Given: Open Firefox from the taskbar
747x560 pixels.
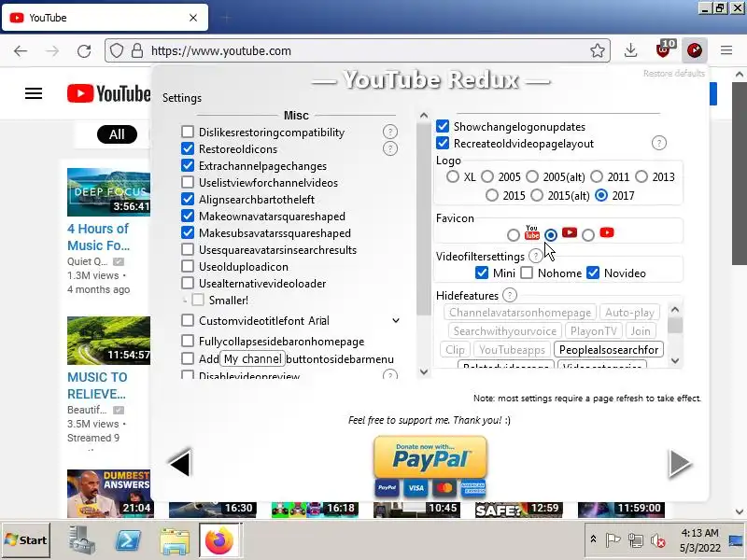Looking at the screenshot, I should click(219, 540).
